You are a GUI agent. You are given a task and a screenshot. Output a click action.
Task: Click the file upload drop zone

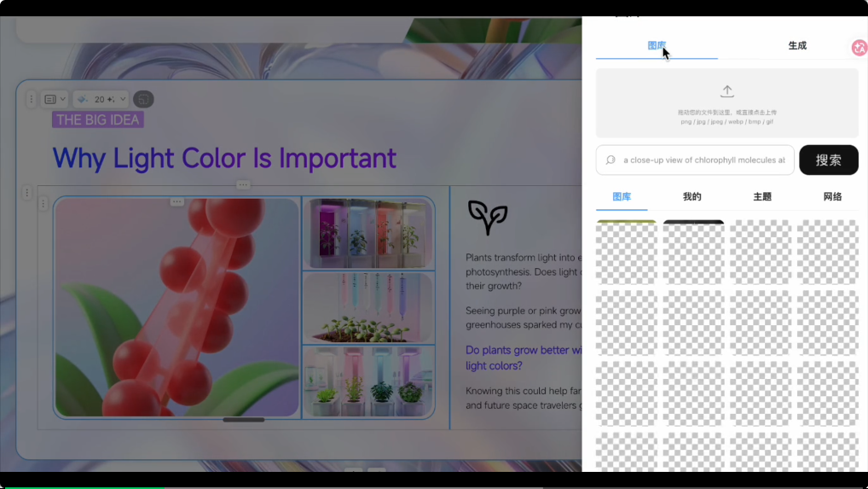[726, 103]
